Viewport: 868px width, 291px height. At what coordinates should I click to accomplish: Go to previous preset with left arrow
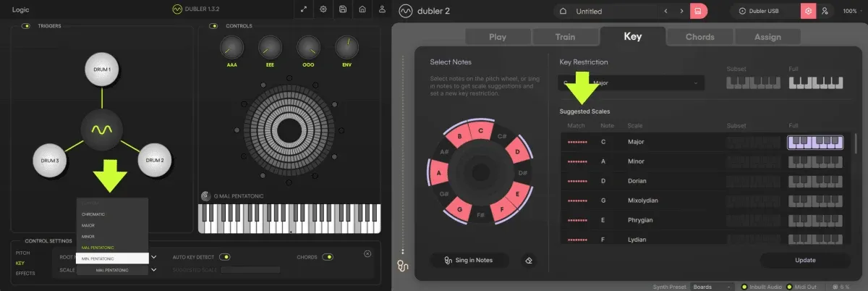(666, 12)
